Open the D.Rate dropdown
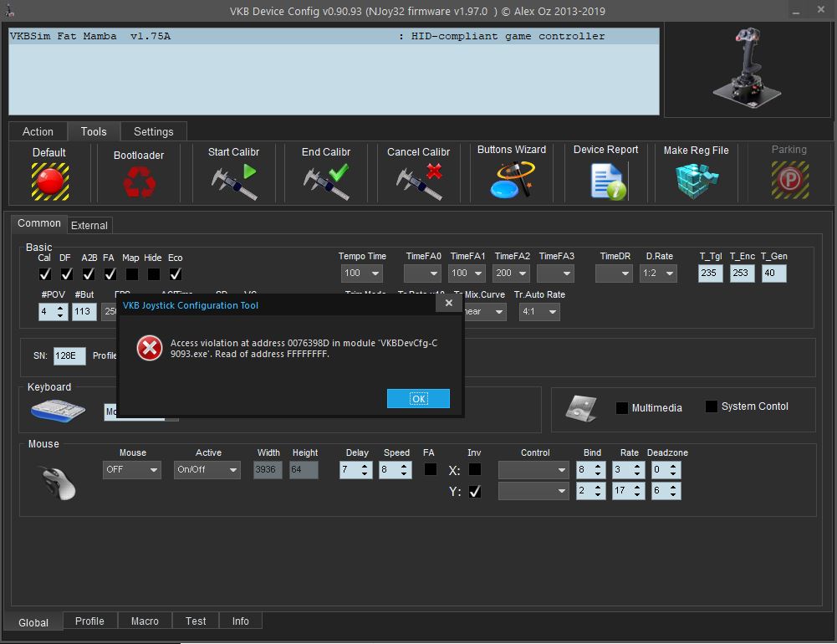This screenshot has width=837, height=644. coord(658,273)
